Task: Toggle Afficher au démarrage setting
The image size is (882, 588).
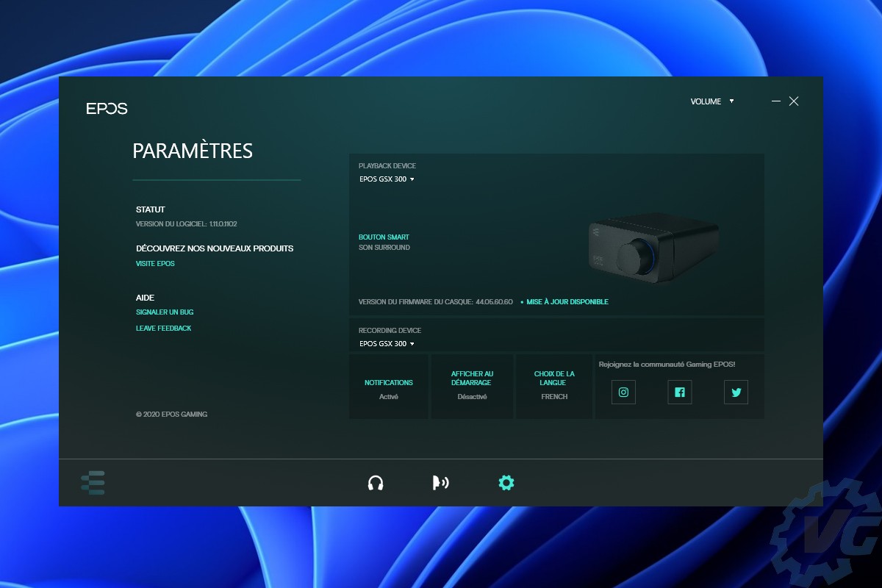Action: point(472,386)
